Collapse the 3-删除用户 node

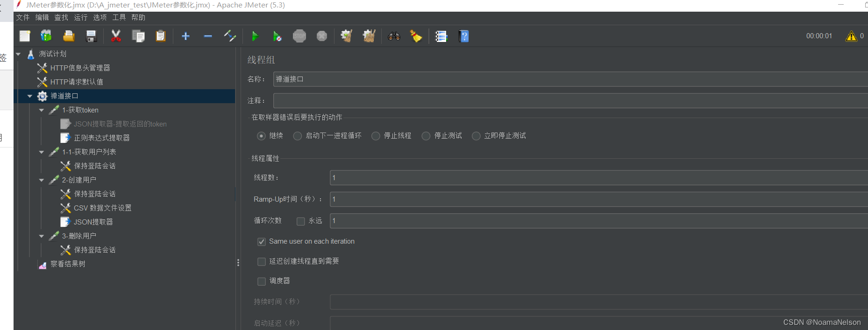pos(42,236)
